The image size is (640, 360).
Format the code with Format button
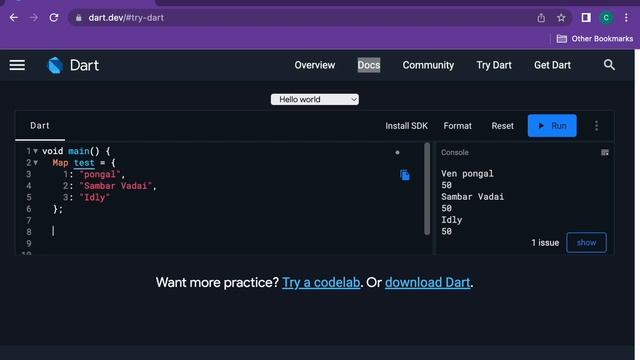pos(458,126)
